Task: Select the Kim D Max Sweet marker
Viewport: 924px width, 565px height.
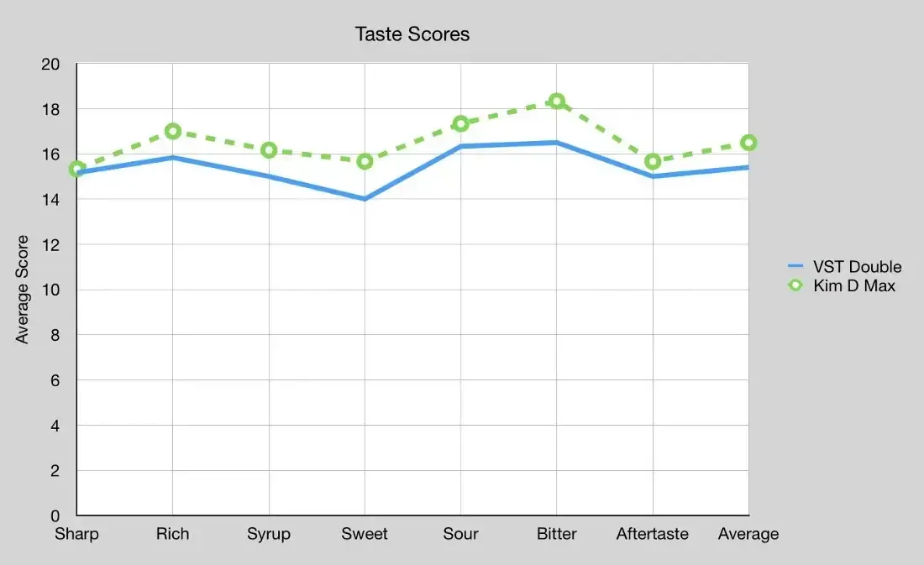Action: pos(365,161)
